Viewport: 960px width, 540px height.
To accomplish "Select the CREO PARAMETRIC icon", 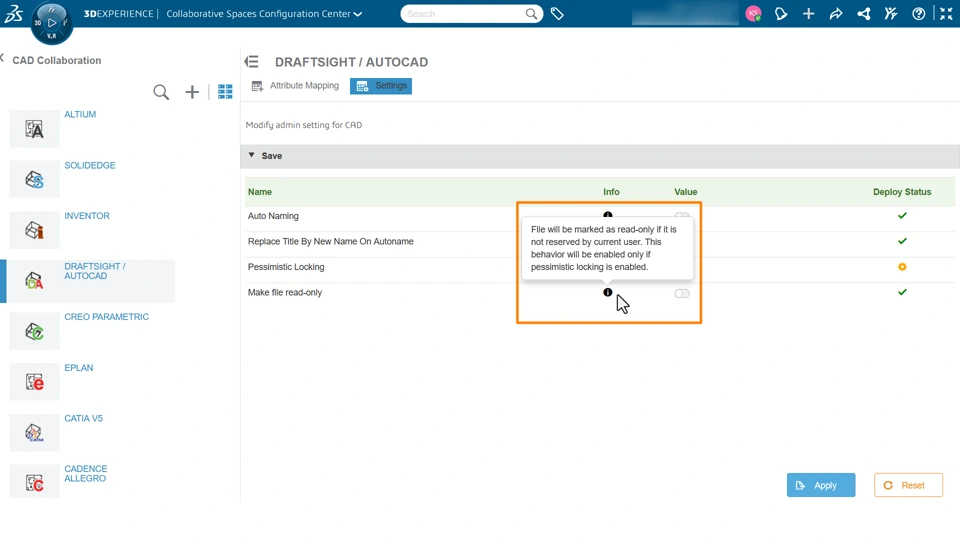I will (x=34, y=331).
